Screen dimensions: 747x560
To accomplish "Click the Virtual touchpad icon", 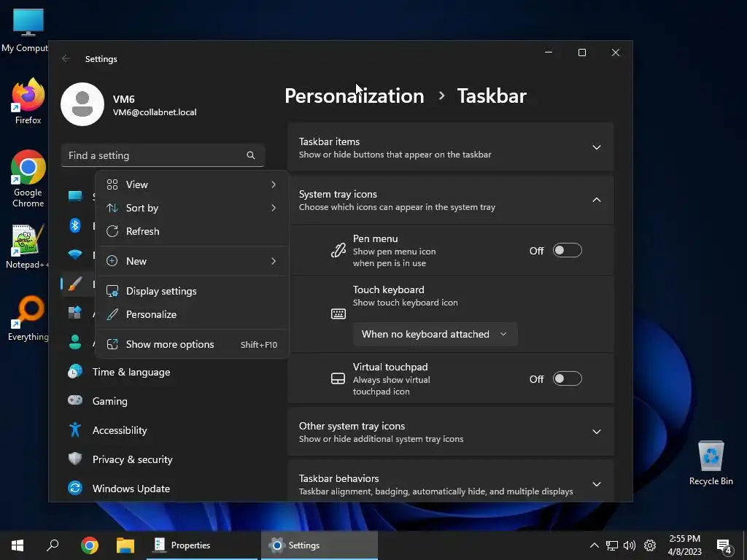I will (x=338, y=378).
